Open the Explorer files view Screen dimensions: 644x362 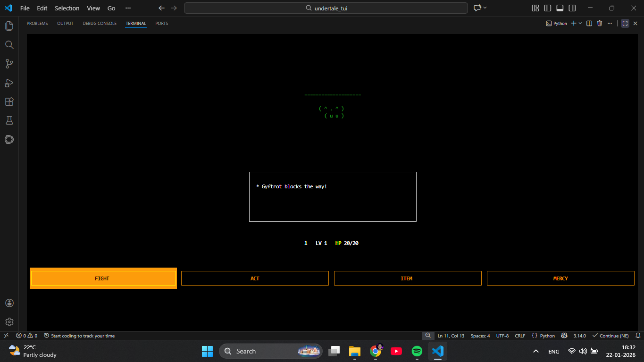pyautogui.click(x=9, y=26)
